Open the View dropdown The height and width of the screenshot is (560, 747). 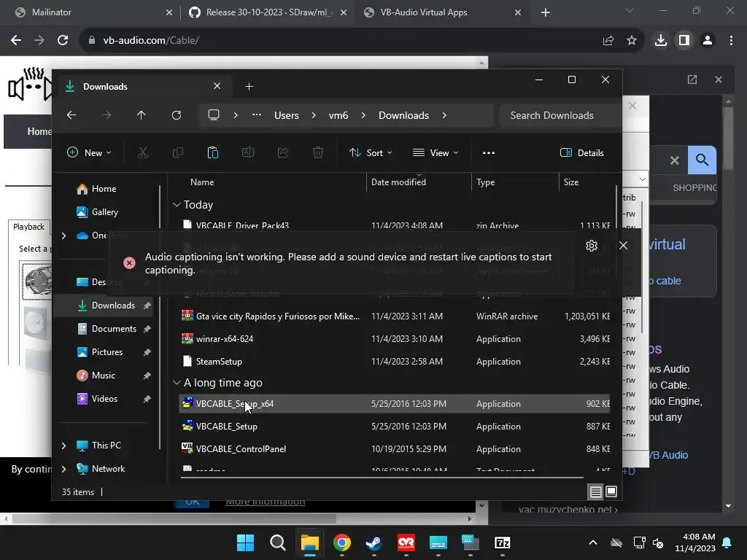[x=436, y=153]
